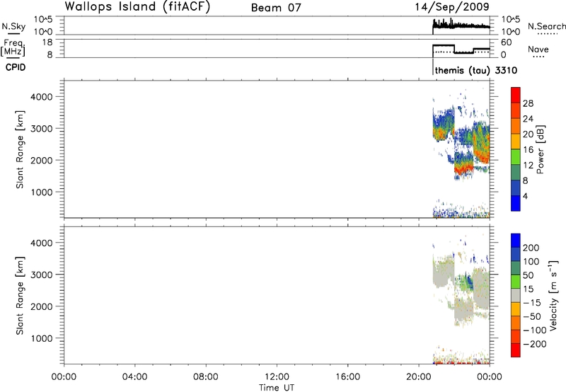Click the '08:00' time tick label
This screenshot has width=566, height=392.
[206, 377]
